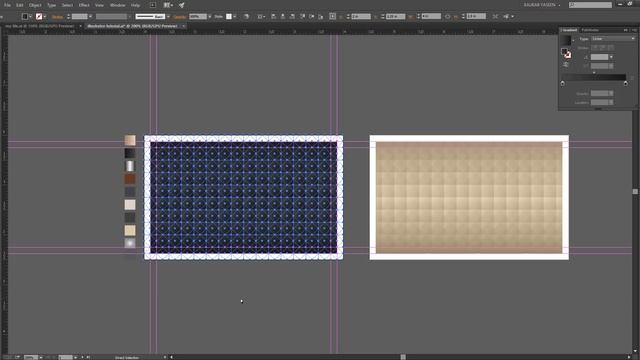Viewport: 640px width, 360px height.
Task: Click the rust brown swatch beside artboard
Action: [x=130, y=179]
